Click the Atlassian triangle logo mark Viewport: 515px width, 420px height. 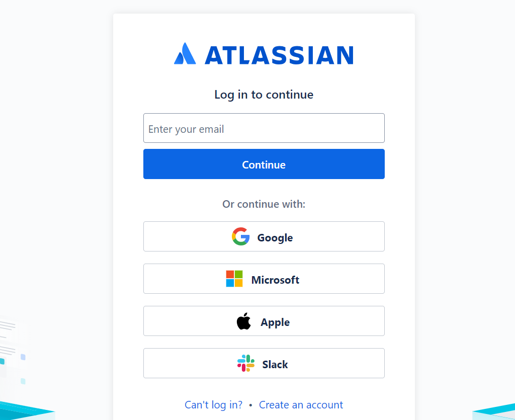click(x=185, y=54)
